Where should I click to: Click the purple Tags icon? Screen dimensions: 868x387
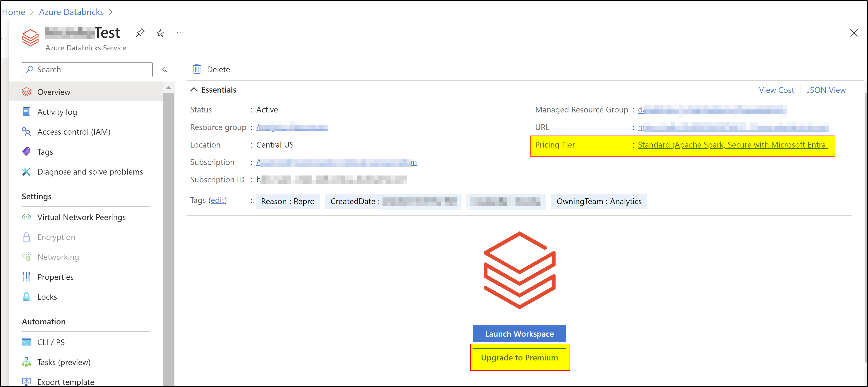pos(26,151)
